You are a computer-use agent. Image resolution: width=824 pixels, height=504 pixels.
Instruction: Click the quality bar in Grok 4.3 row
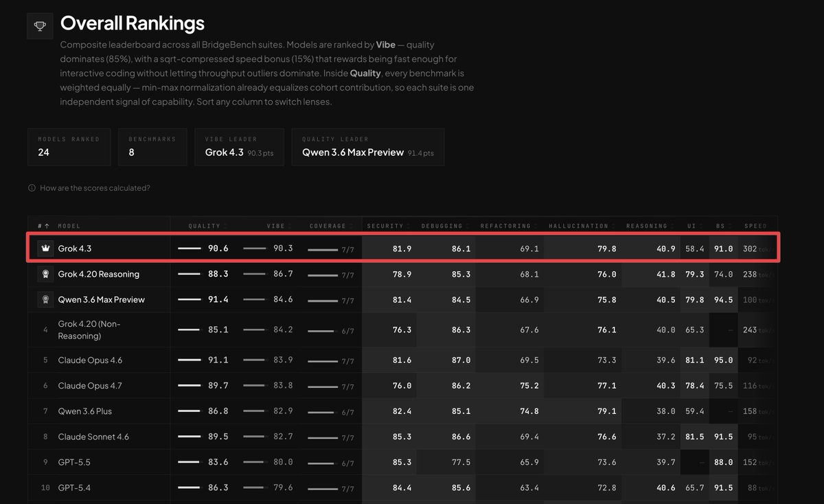(189, 249)
